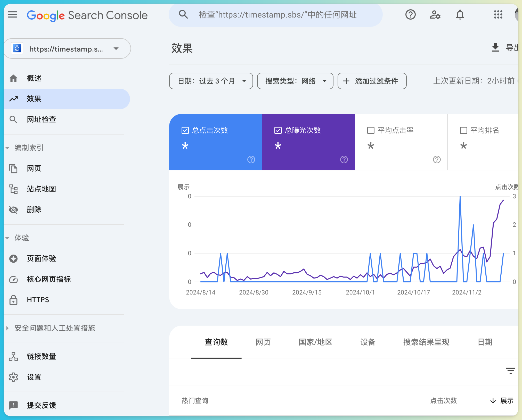Click the 点击次数 column header

[x=444, y=401]
